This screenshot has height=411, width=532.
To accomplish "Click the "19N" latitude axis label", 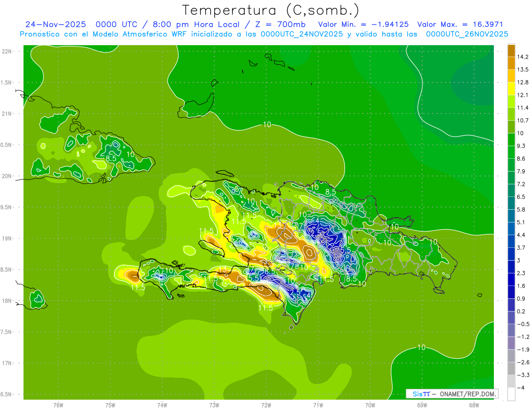I will click(x=7, y=239).
